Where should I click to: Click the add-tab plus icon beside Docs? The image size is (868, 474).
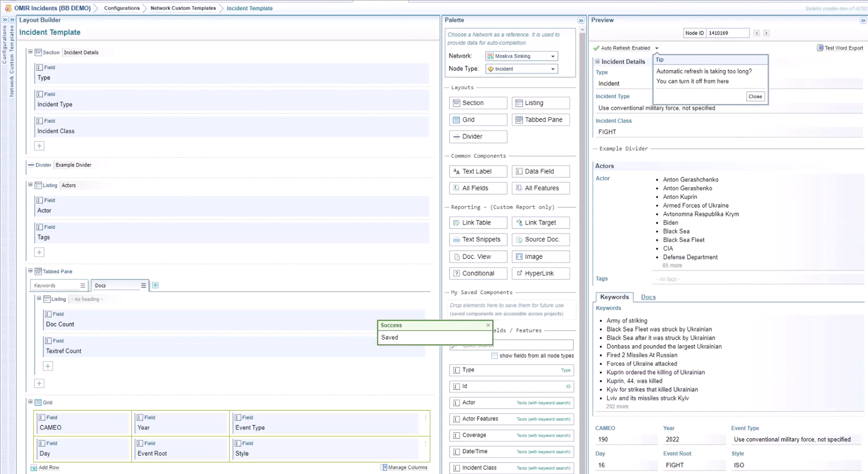click(155, 285)
